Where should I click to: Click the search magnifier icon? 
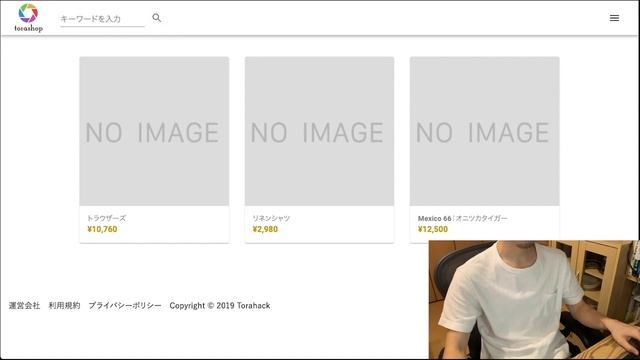click(x=157, y=18)
